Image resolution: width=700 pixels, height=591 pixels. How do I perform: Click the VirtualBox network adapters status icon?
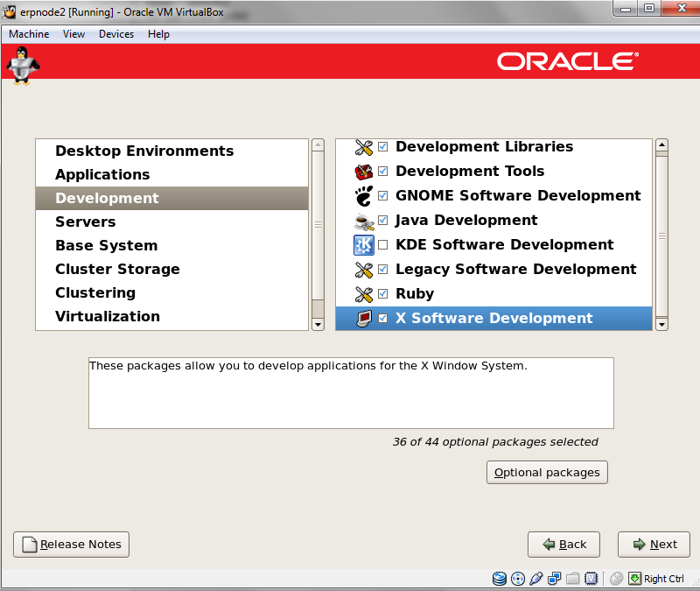(x=554, y=579)
